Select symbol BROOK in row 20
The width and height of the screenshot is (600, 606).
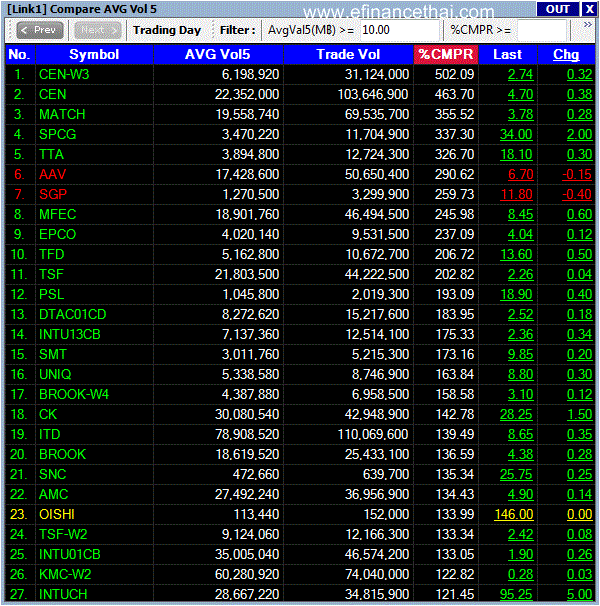click(x=63, y=454)
